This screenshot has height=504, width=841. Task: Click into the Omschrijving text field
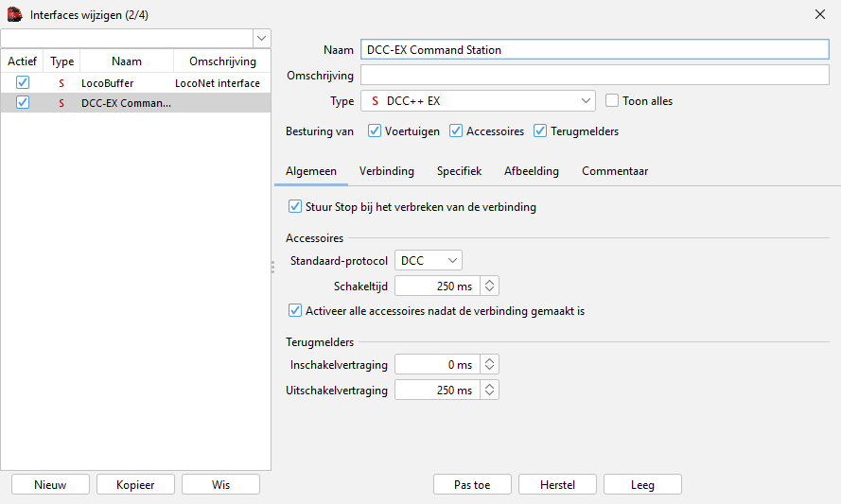pyautogui.click(x=594, y=76)
